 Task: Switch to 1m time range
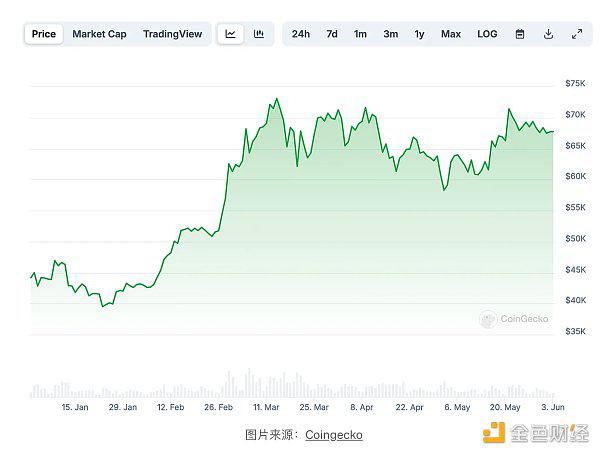click(x=360, y=34)
